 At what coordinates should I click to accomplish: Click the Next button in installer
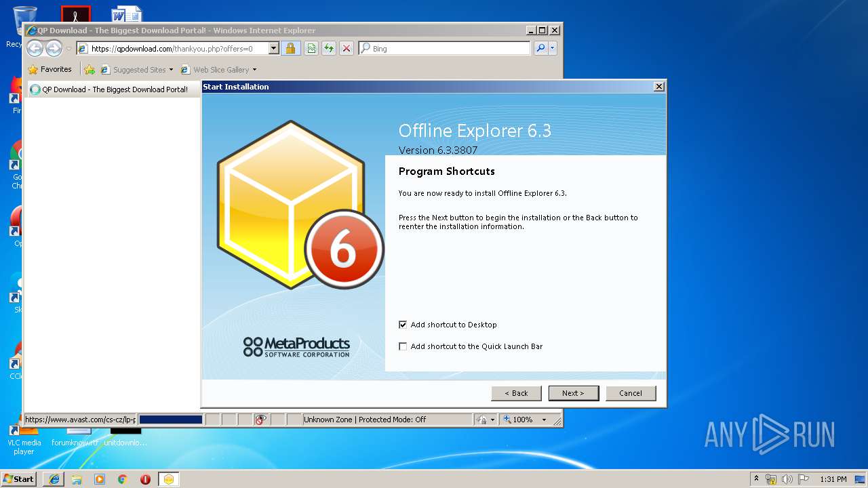tap(572, 393)
